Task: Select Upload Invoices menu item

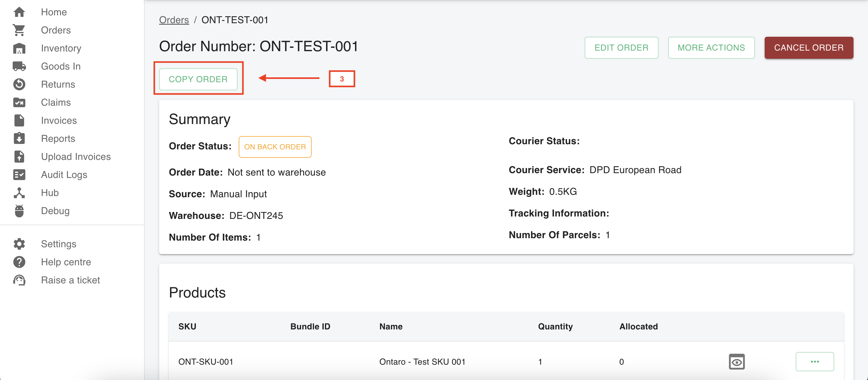Action: pos(76,157)
